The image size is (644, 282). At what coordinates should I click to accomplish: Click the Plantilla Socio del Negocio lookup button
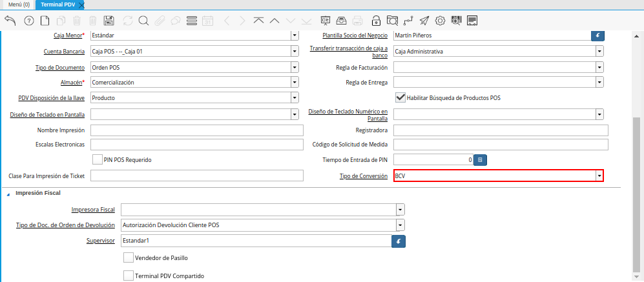click(x=597, y=35)
